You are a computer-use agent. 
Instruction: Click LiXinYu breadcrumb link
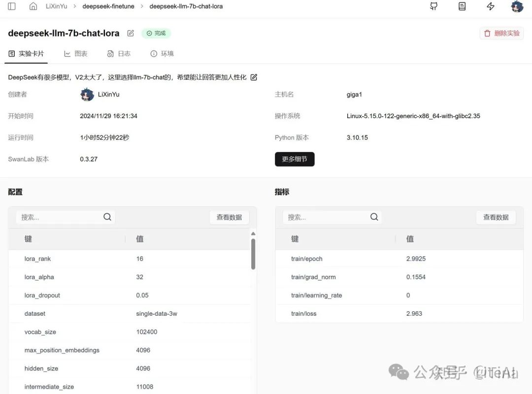click(56, 6)
